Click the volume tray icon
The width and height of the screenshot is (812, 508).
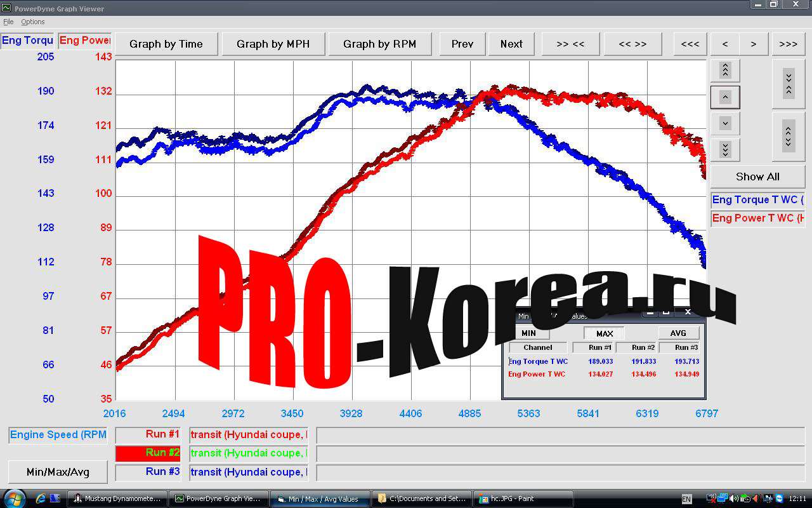[x=733, y=498]
